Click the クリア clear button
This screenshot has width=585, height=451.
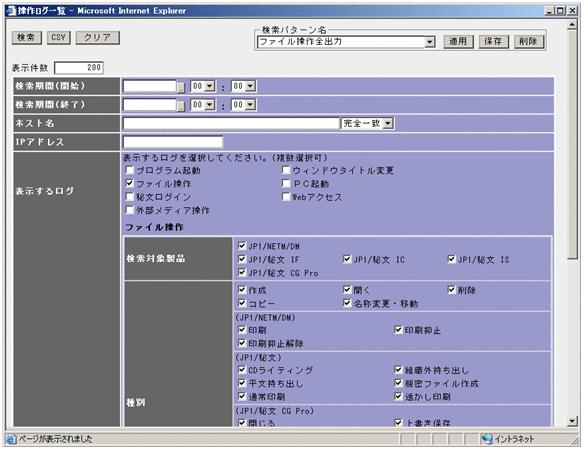click(x=97, y=38)
